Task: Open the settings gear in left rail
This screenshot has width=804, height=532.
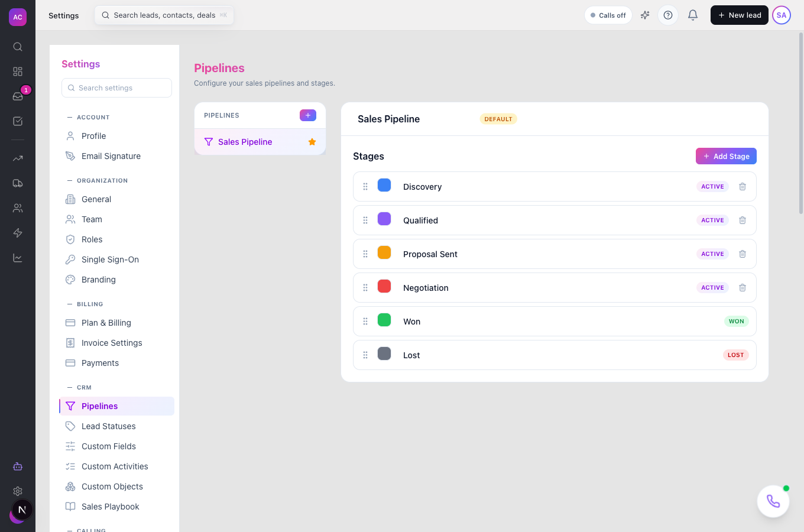Action: click(x=18, y=491)
